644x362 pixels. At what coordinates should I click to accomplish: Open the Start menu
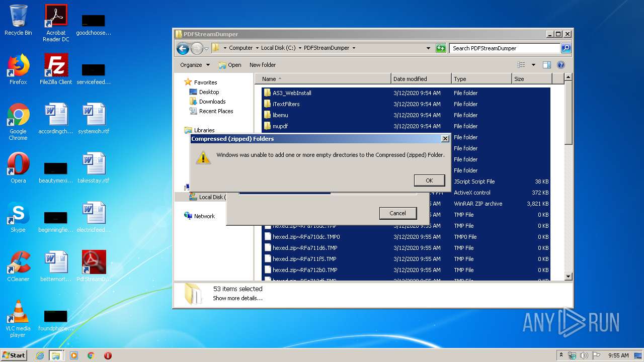(x=14, y=355)
